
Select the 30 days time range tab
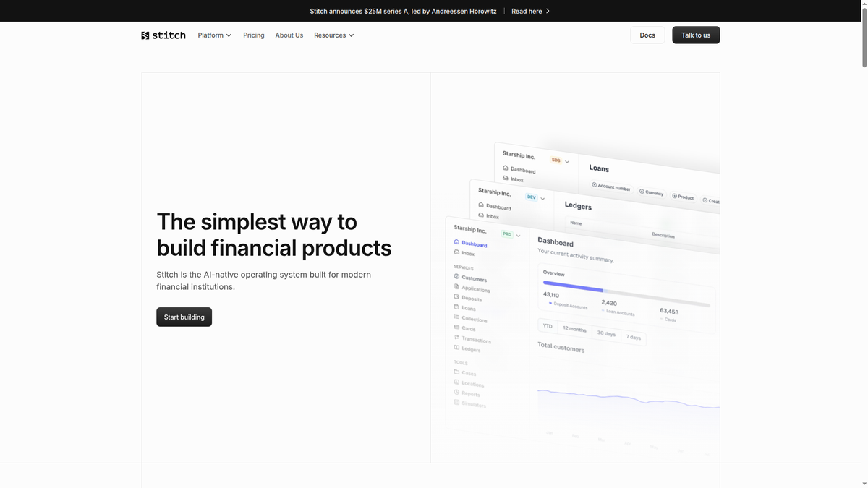tap(606, 333)
